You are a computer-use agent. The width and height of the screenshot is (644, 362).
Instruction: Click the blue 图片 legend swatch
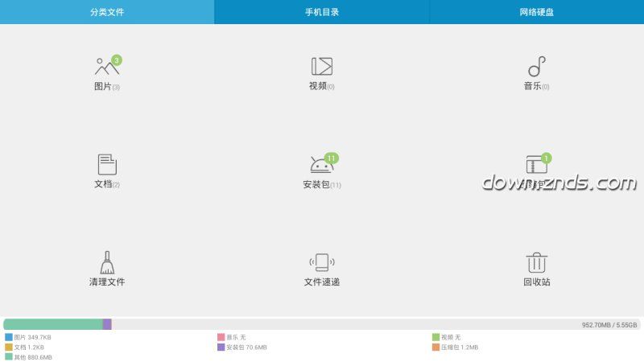9,337
